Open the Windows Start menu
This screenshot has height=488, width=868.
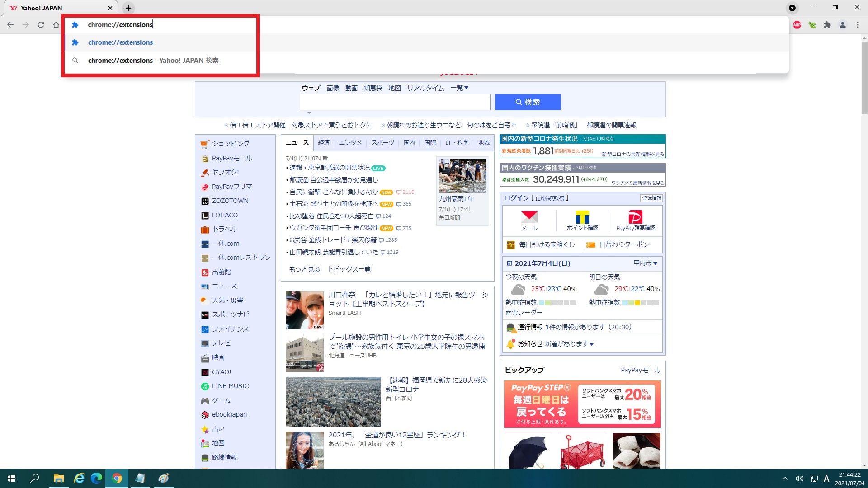coord(11,479)
